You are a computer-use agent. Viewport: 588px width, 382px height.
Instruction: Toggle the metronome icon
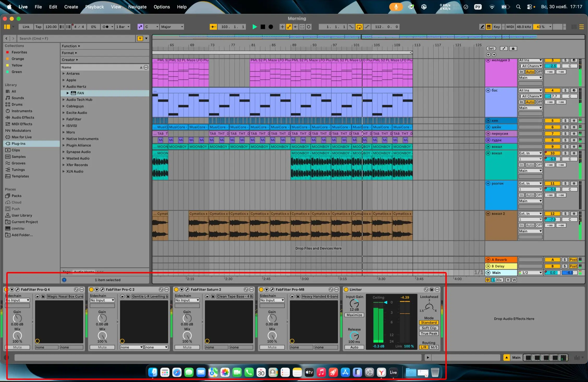[106, 27]
